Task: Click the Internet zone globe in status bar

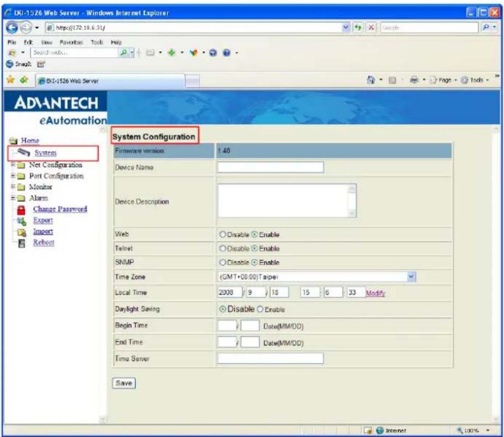Action: click(380, 430)
